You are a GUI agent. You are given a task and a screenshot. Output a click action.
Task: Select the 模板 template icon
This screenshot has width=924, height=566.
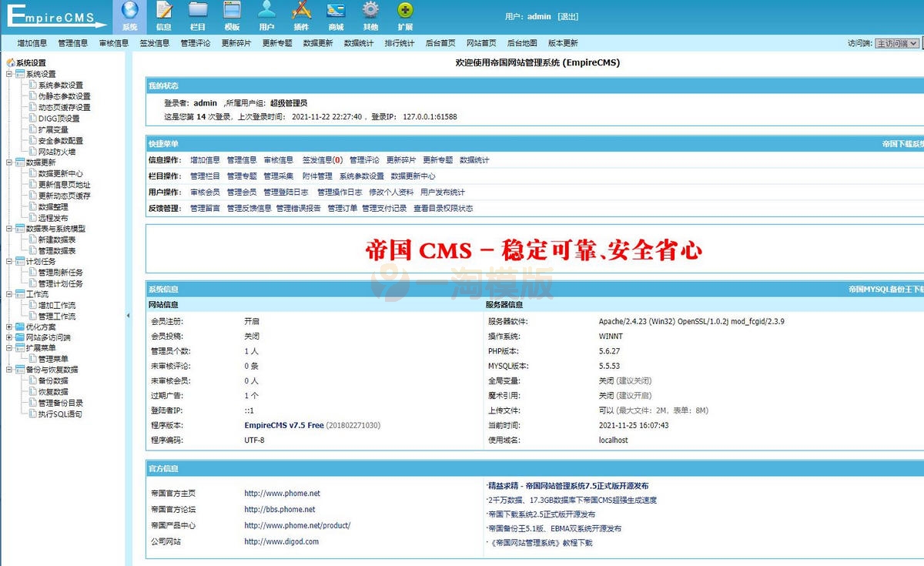click(x=232, y=11)
